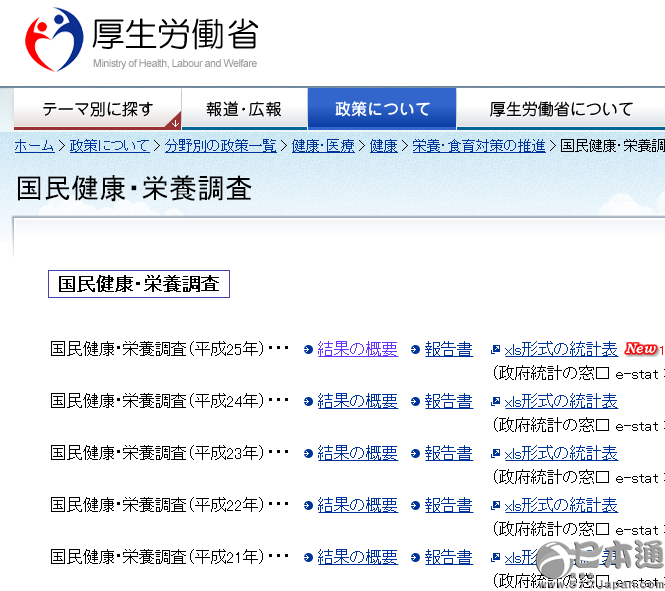Open xls形式の統計表 for 平成25年
The image size is (665, 591).
(561, 349)
